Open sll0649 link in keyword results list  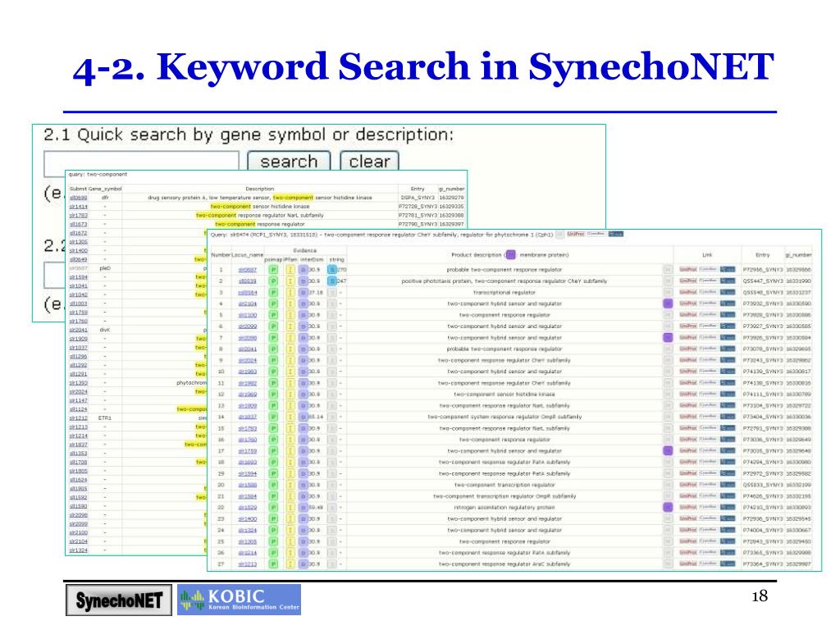[78, 259]
